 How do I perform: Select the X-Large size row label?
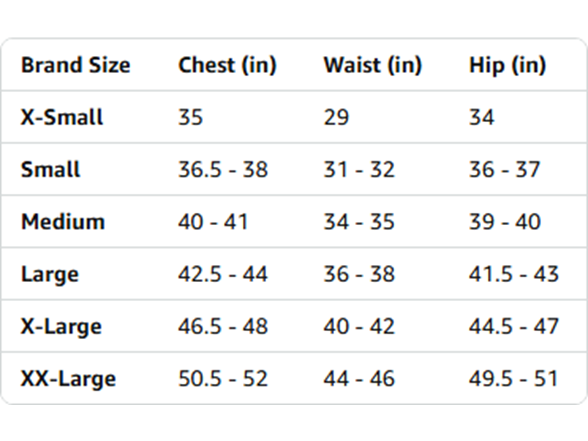click(62, 326)
